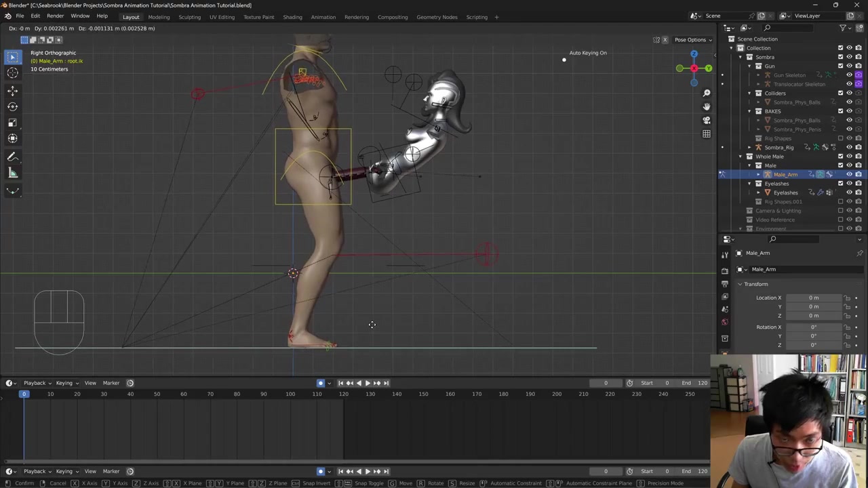
Task: Switch to the Animation workspace tab
Action: click(x=323, y=17)
